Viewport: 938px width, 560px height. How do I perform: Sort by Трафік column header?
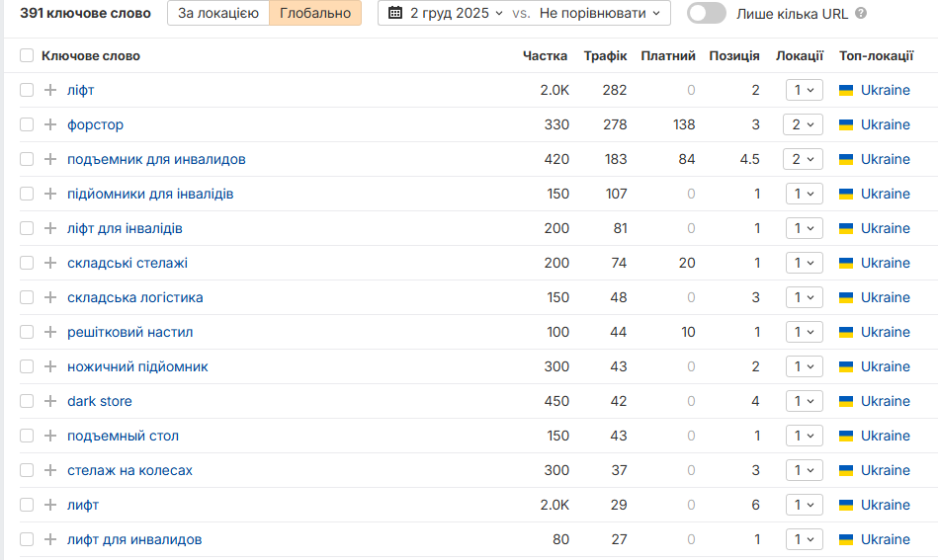point(605,55)
